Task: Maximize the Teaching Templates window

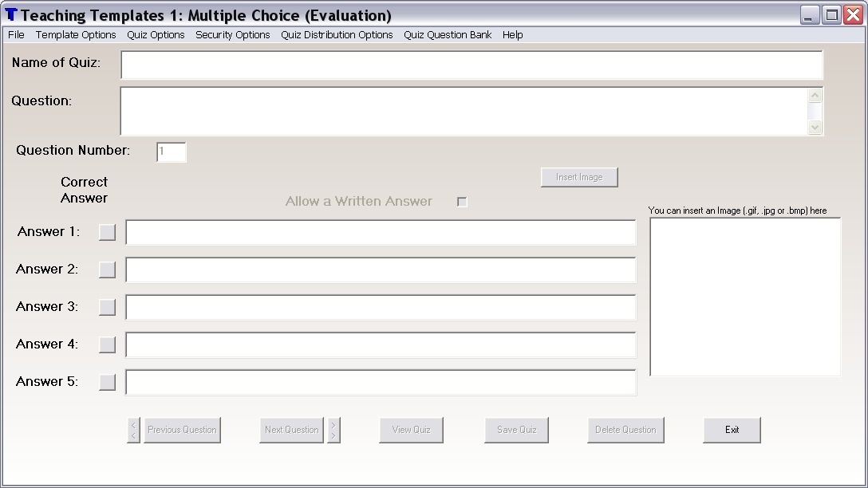Action: tap(831, 15)
